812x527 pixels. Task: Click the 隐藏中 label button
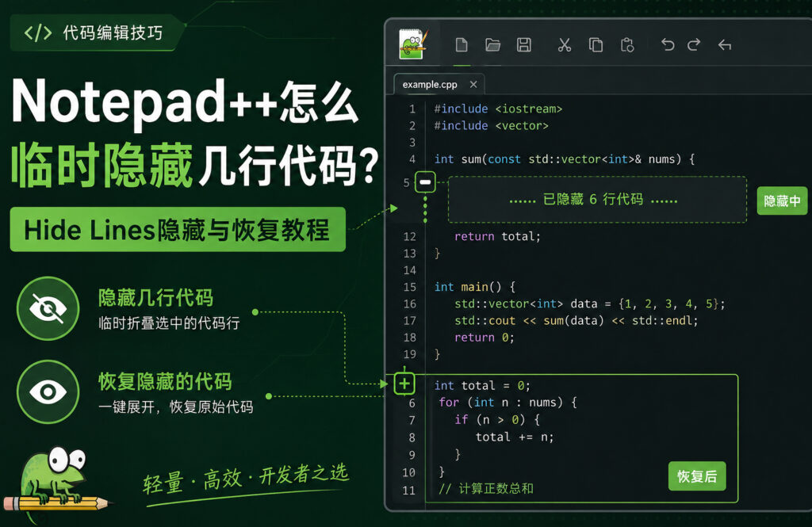click(x=782, y=200)
